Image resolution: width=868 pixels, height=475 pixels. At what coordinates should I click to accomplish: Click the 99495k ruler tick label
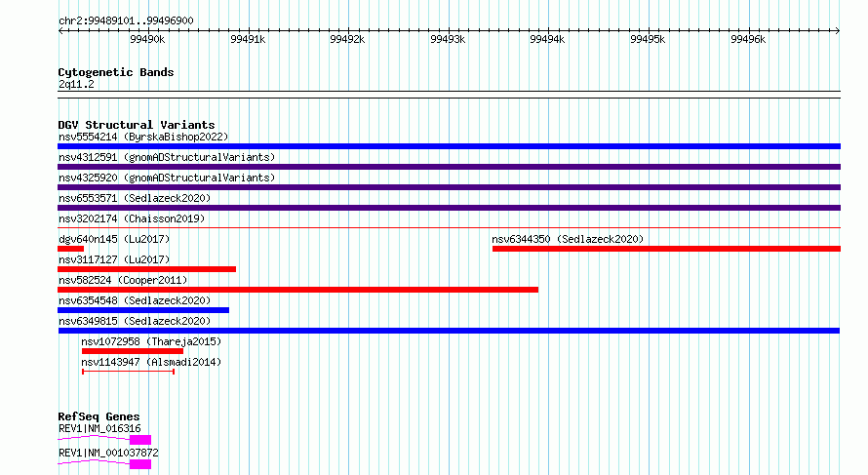pyautogui.click(x=648, y=39)
